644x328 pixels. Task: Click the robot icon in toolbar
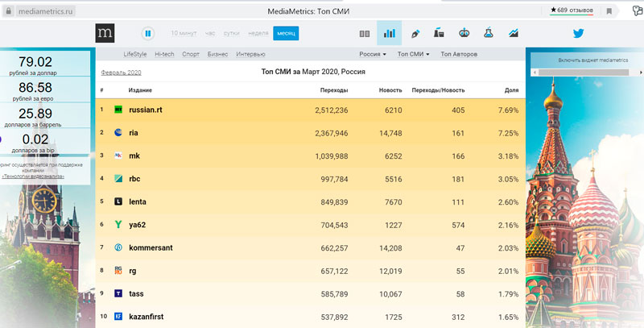464,34
